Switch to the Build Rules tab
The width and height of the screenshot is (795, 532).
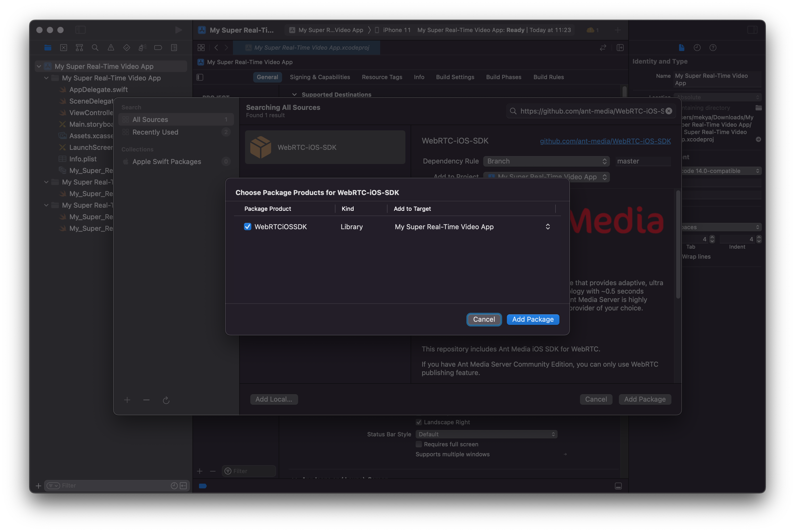click(x=548, y=77)
